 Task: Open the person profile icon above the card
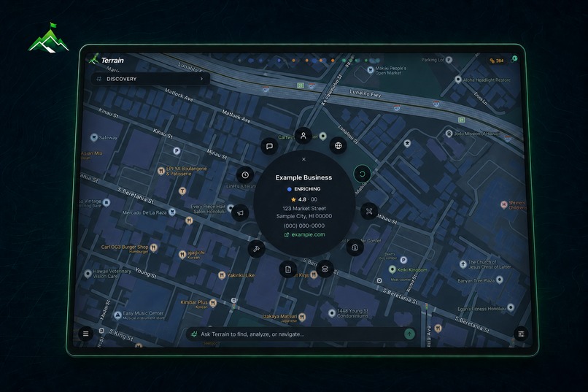[303, 136]
